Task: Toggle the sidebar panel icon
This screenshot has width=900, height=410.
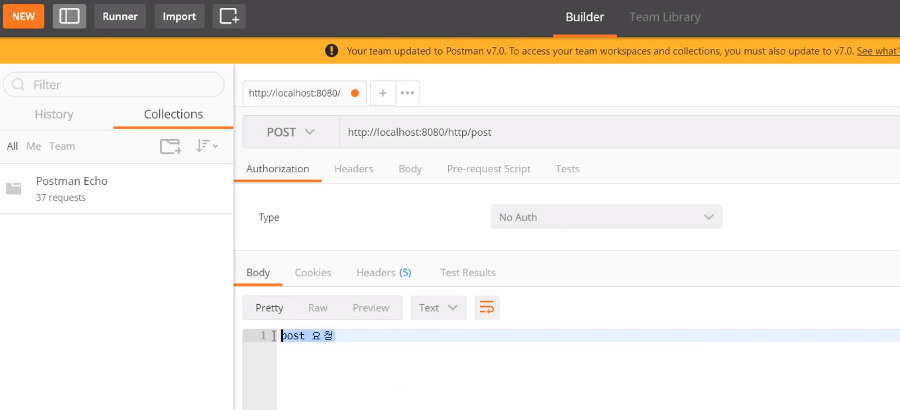Action: point(69,17)
